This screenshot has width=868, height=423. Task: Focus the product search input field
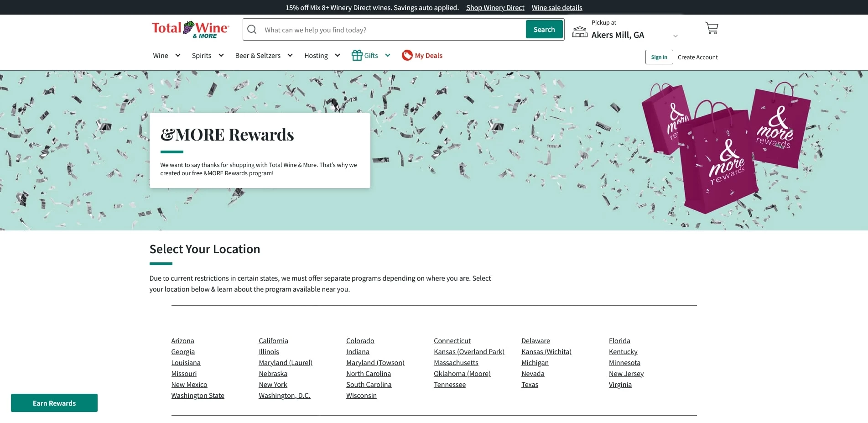[x=392, y=30]
